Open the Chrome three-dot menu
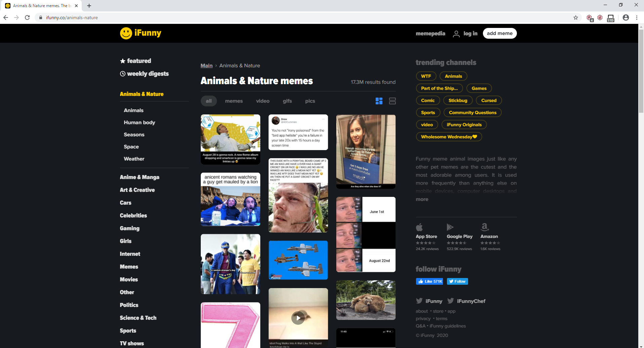644x348 pixels. [x=636, y=18]
